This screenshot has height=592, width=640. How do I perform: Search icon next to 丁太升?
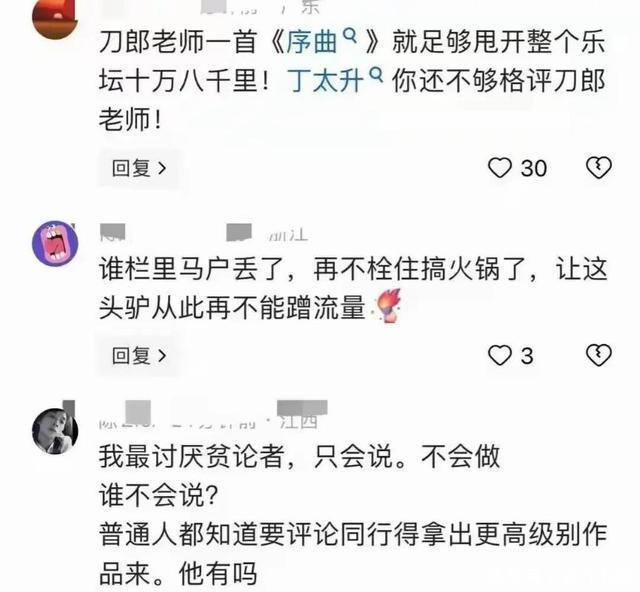pyautogui.click(x=376, y=75)
